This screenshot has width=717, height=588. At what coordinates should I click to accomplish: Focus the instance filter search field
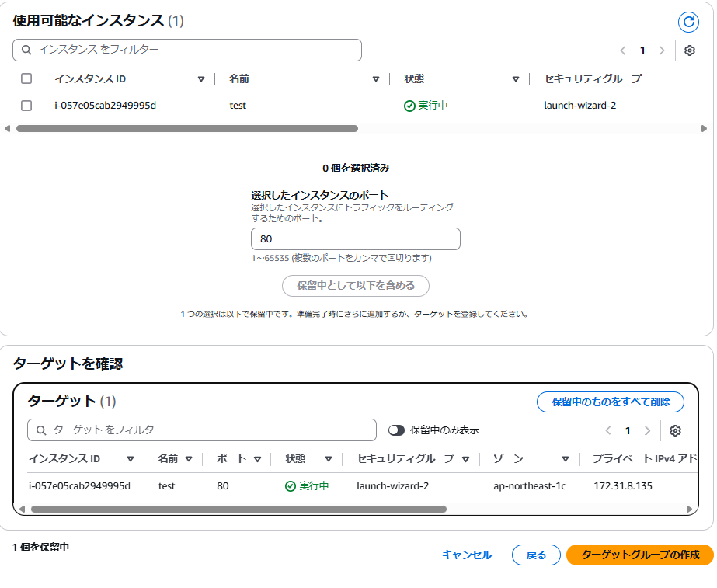[x=187, y=50]
